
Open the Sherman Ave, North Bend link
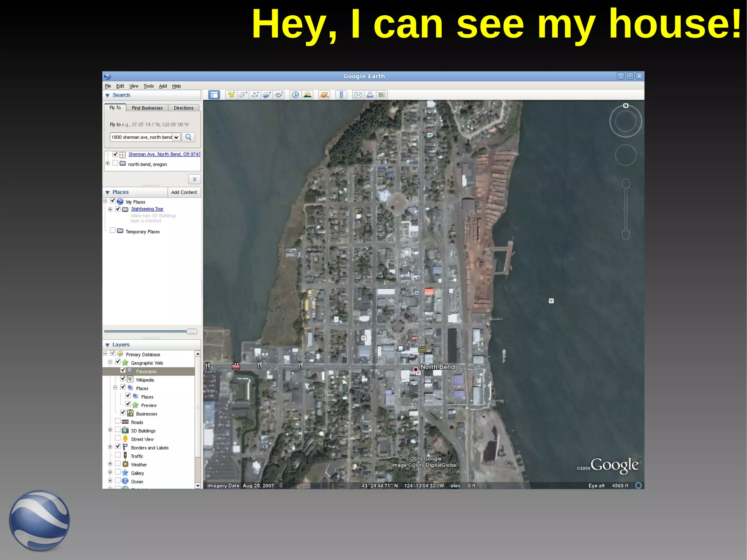pos(164,154)
